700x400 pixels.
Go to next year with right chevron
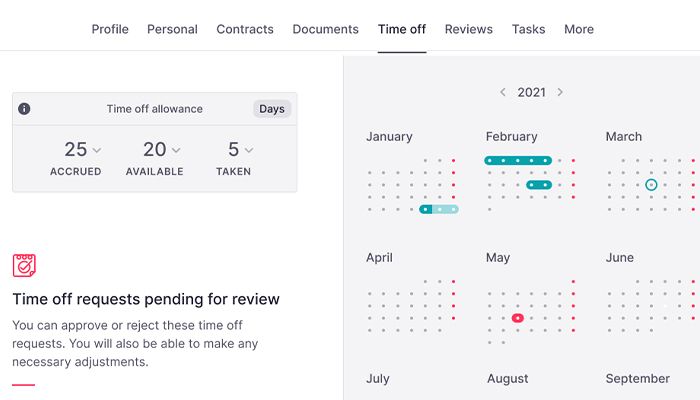560,92
